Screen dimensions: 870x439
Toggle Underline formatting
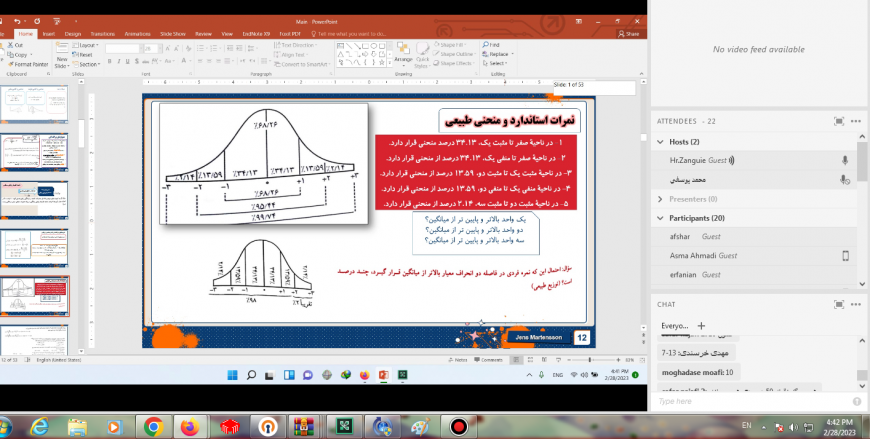pyautogui.click(x=127, y=61)
